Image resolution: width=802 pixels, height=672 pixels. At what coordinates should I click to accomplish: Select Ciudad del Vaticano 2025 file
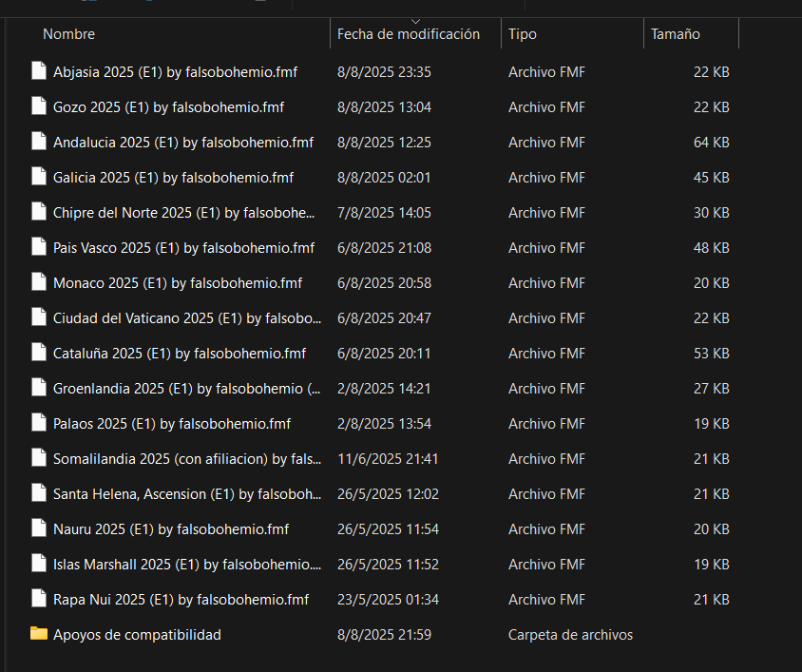[x=187, y=317]
